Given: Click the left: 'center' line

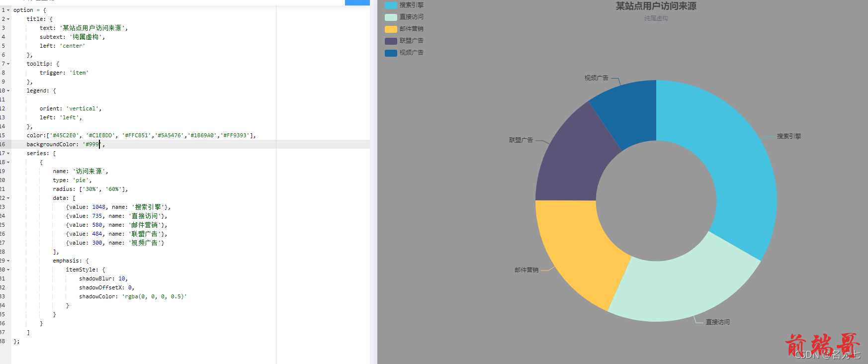Looking at the screenshot, I should click(x=63, y=46).
